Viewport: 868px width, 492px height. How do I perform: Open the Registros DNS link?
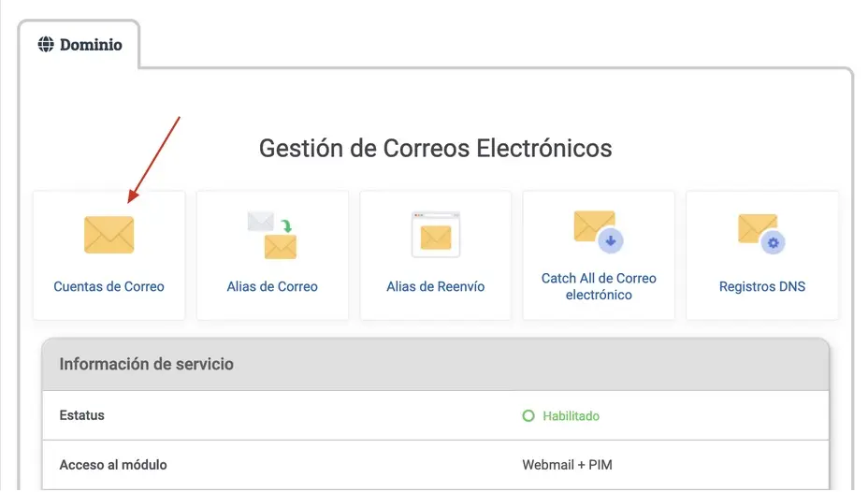click(x=762, y=286)
